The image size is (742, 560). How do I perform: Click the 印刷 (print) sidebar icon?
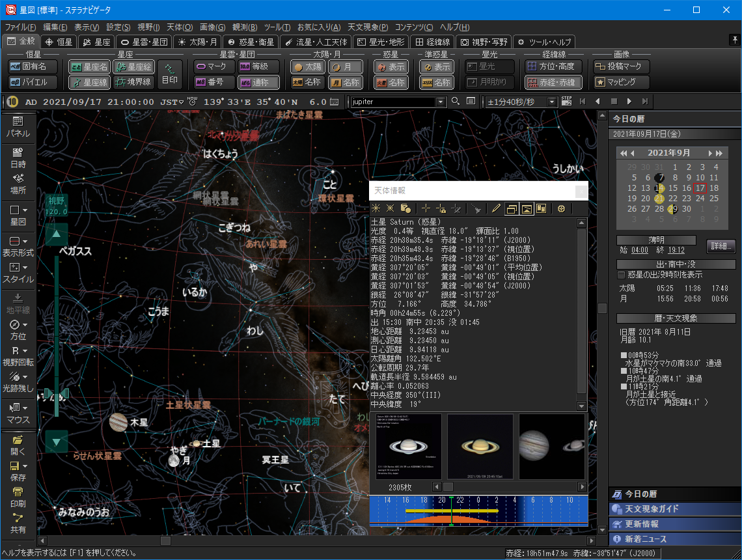click(x=18, y=496)
